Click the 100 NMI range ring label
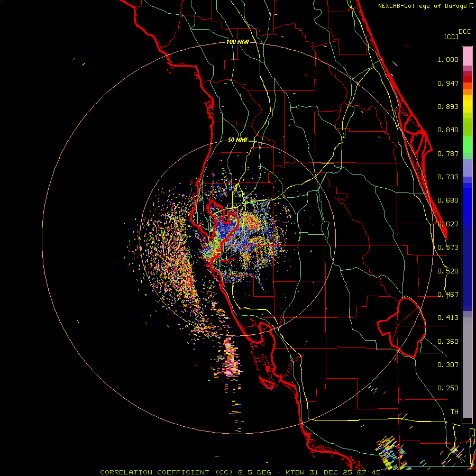The image size is (476, 476). point(237,42)
